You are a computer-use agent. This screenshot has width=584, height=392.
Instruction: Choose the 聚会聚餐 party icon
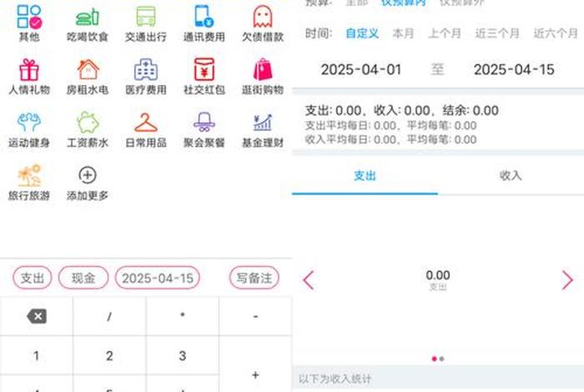[x=204, y=122]
